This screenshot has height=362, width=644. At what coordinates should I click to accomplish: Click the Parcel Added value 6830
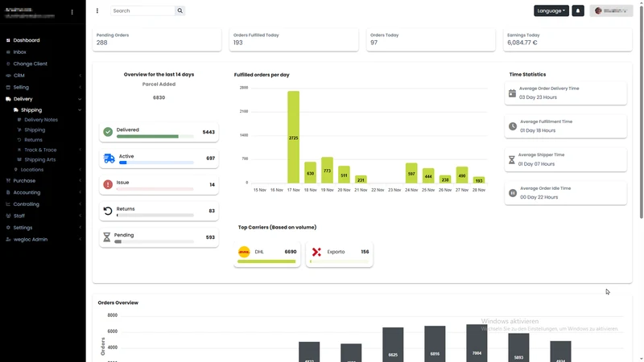[x=159, y=97]
